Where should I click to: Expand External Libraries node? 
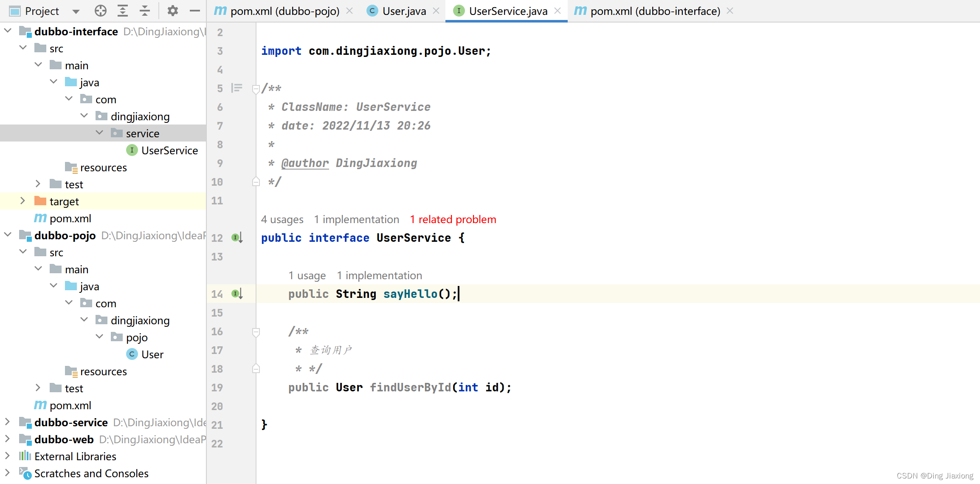(8, 456)
